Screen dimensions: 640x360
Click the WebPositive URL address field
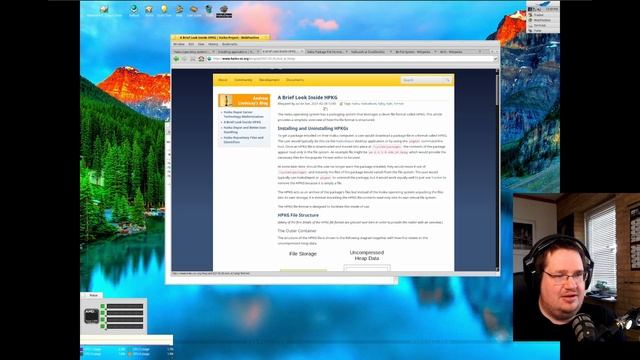[x=351, y=59]
